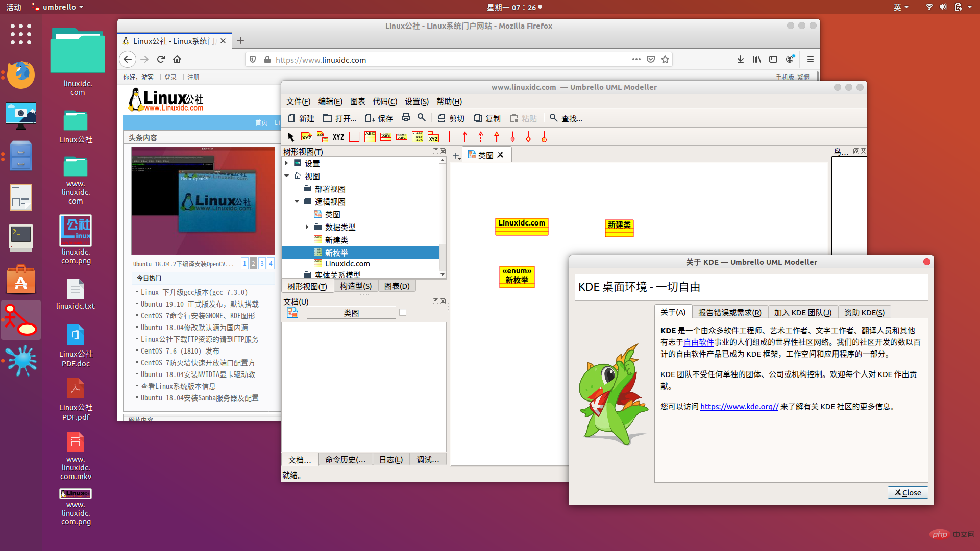The width and height of the screenshot is (980, 551).
Task: Open Ubuntu Software from the dock
Action: click(x=21, y=279)
